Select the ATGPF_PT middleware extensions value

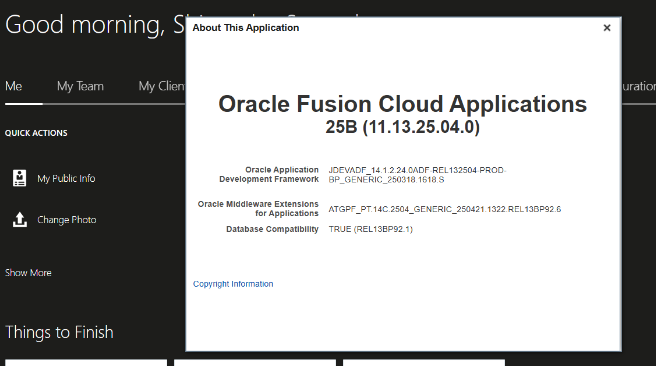pos(445,209)
